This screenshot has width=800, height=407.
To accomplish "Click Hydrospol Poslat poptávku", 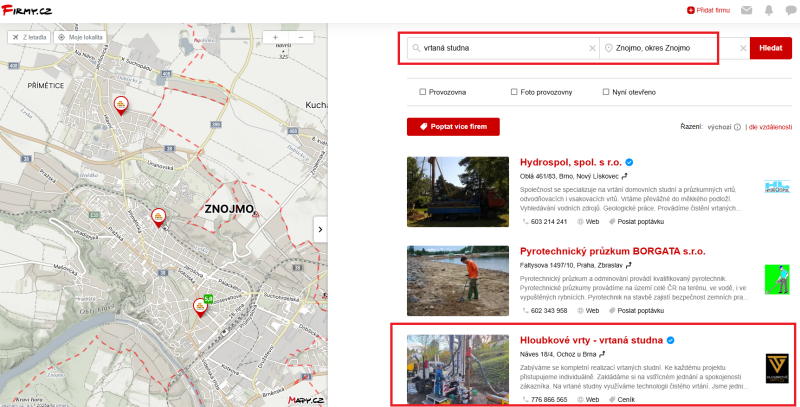I will (x=637, y=222).
